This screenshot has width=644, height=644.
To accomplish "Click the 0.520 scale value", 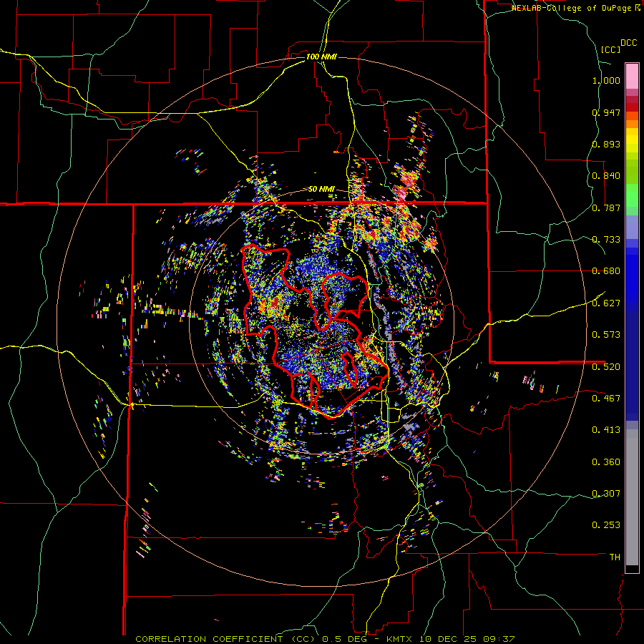I will click(606, 367).
